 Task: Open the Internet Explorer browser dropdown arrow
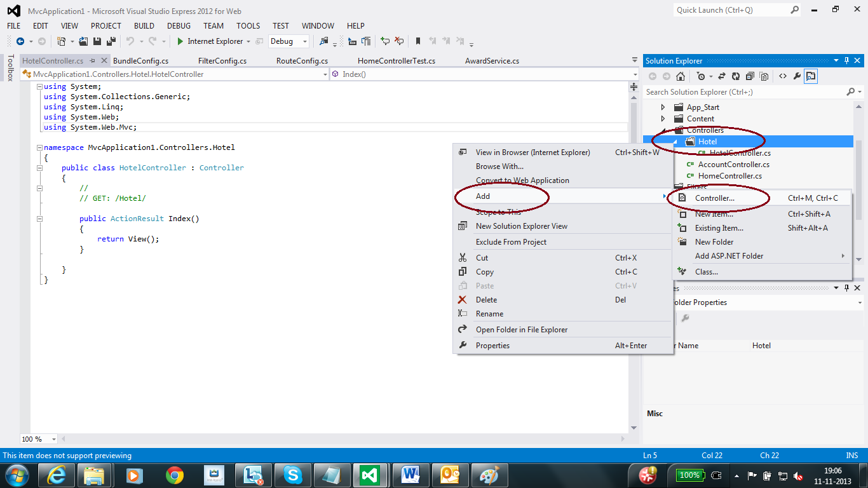[x=248, y=41]
